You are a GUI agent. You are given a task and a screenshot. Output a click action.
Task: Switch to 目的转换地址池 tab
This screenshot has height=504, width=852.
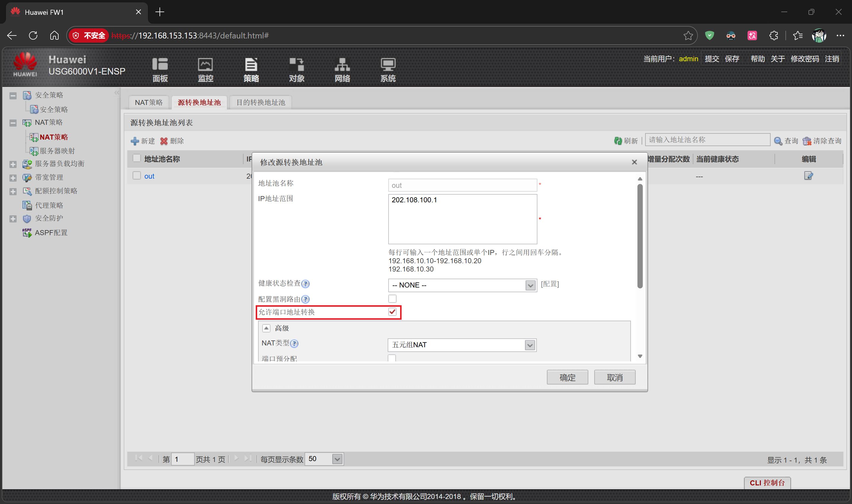pyautogui.click(x=260, y=102)
